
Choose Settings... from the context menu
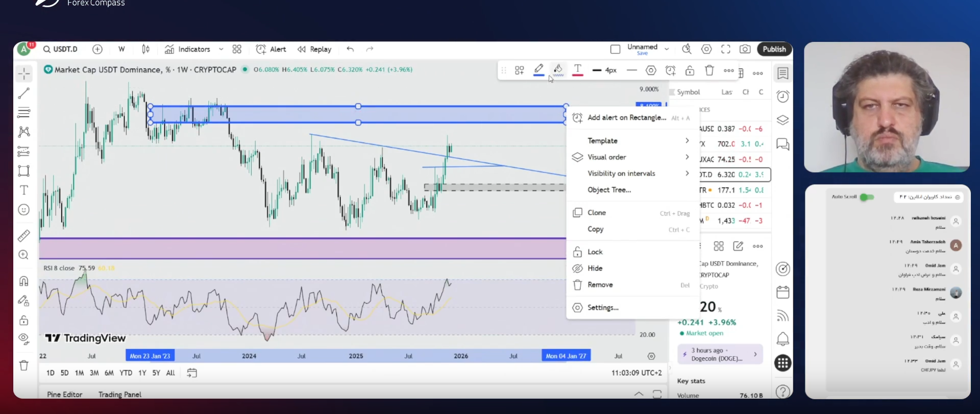pyautogui.click(x=603, y=308)
